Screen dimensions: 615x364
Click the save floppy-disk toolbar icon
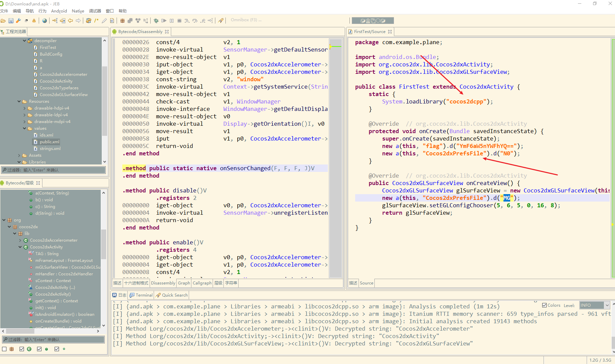click(11, 21)
